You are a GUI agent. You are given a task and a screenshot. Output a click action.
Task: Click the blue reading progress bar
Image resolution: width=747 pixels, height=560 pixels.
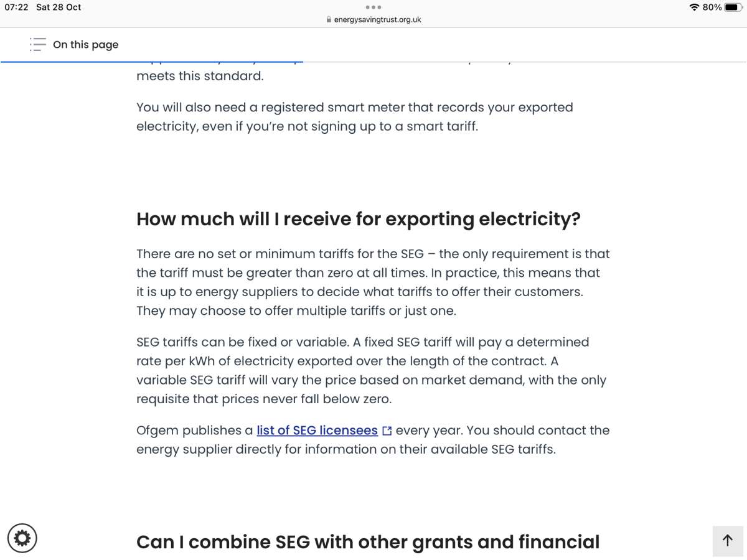[x=152, y=62]
